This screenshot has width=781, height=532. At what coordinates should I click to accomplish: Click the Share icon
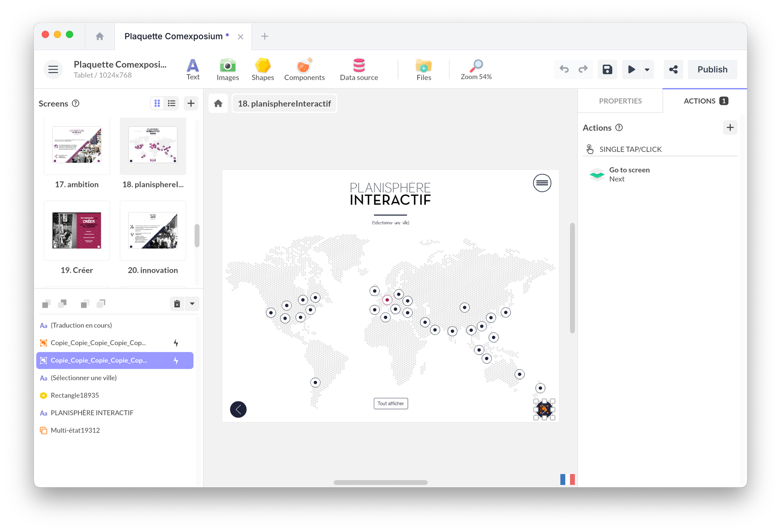(x=673, y=69)
